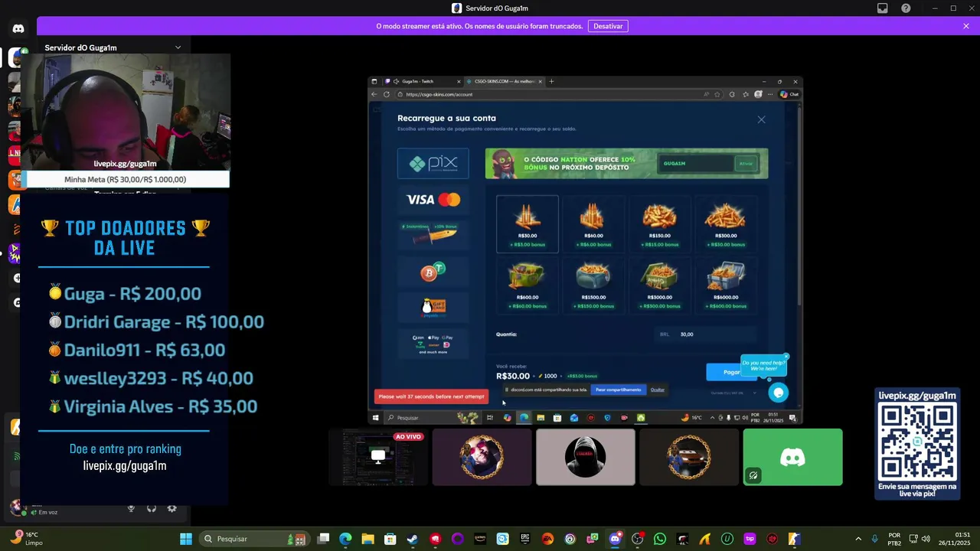Open Discord icon in the Windows taskbar
Viewport: 980px width, 551px height.
point(615,539)
